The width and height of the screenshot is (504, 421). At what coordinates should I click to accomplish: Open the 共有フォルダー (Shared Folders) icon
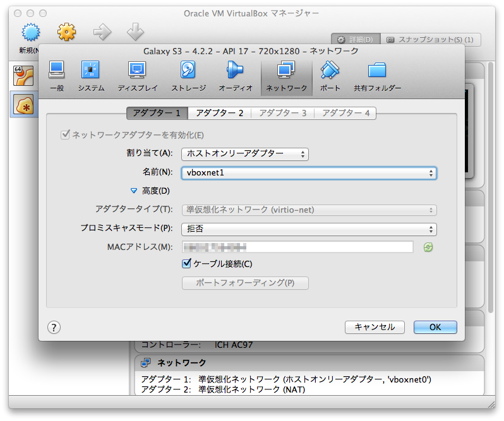(x=377, y=76)
